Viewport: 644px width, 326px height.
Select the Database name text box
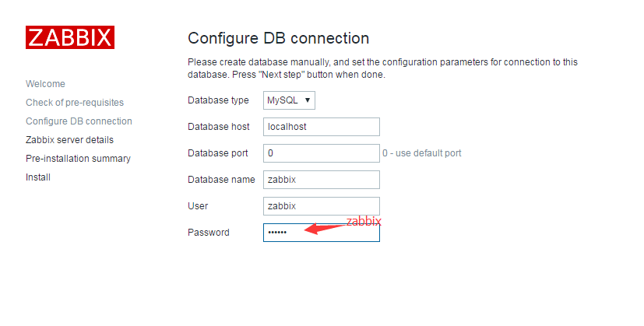[x=321, y=180]
